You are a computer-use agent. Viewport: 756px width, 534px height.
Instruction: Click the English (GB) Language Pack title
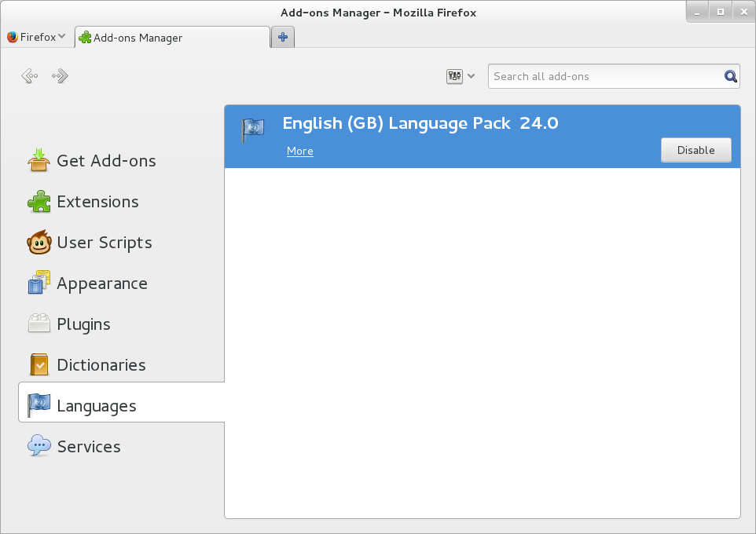click(396, 123)
